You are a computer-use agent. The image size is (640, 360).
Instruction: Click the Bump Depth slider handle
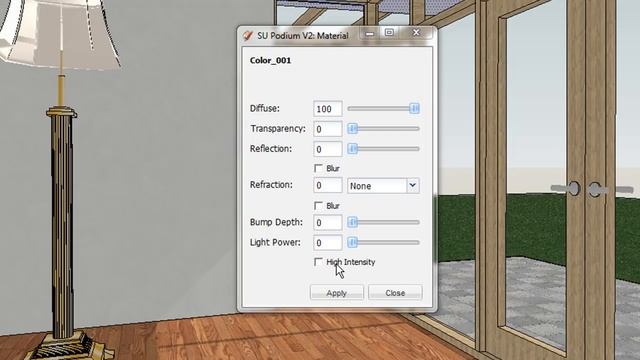[x=353, y=222]
